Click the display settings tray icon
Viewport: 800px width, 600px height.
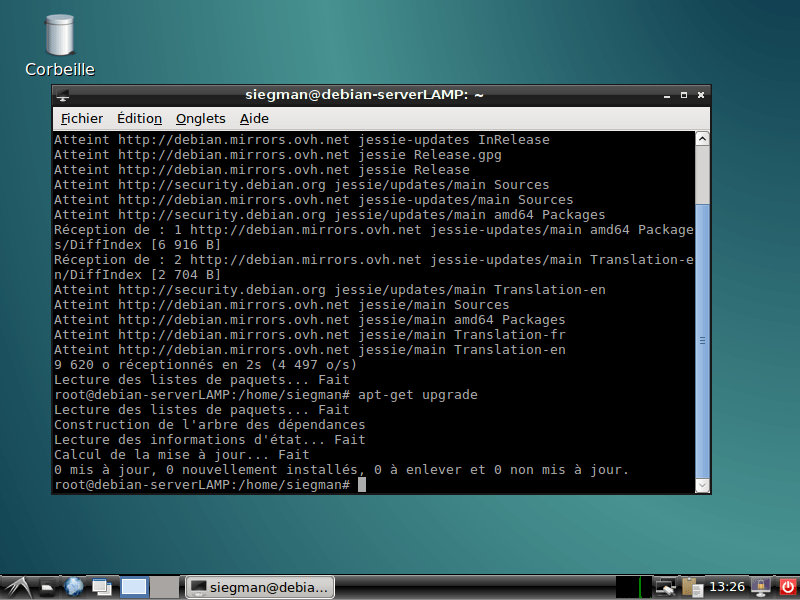(665, 587)
